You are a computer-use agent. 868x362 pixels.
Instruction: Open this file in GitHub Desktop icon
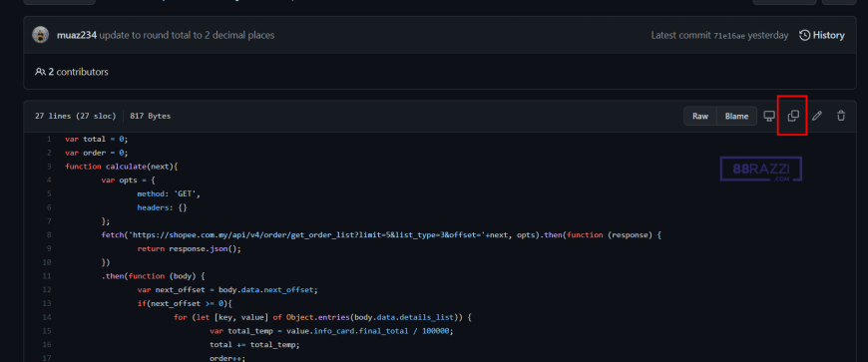coord(769,117)
